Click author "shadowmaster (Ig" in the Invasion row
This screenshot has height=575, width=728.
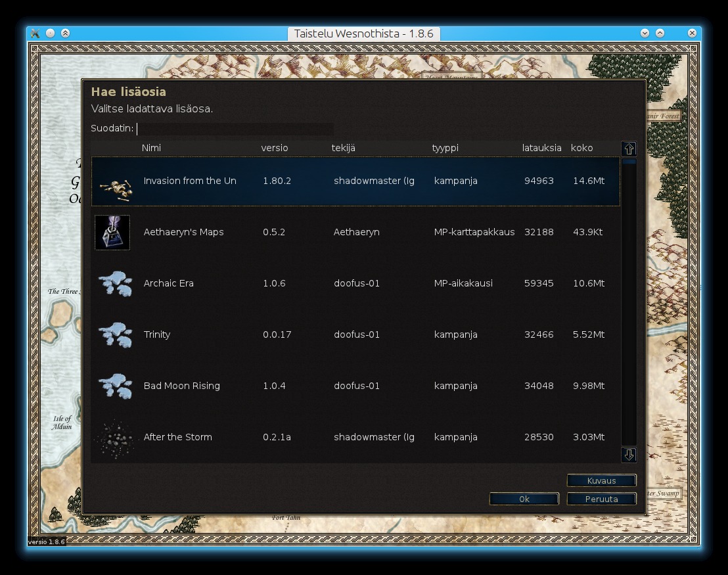pos(374,181)
